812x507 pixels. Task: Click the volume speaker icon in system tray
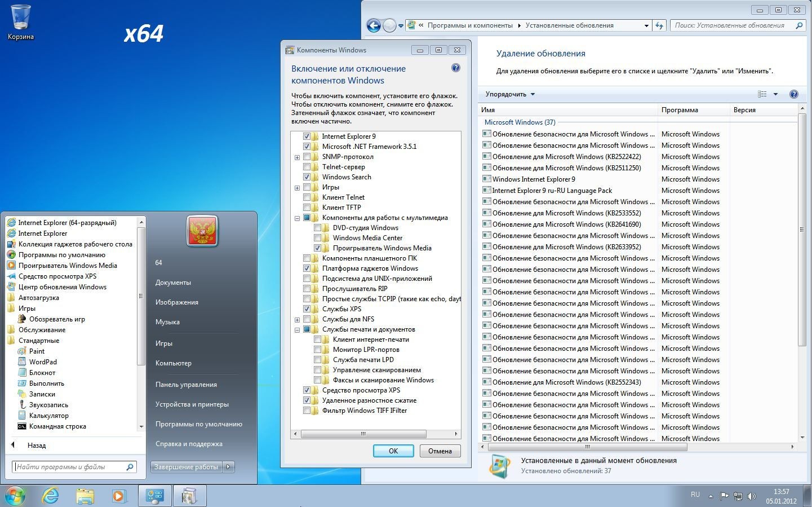click(751, 496)
